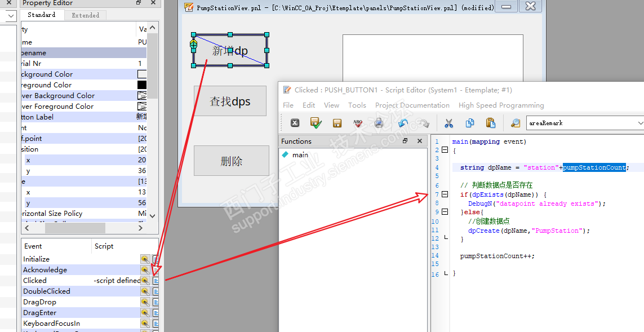The width and height of the screenshot is (644, 332).
Task: Undock the Property Editor with float icon
Action: click(139, 3)
